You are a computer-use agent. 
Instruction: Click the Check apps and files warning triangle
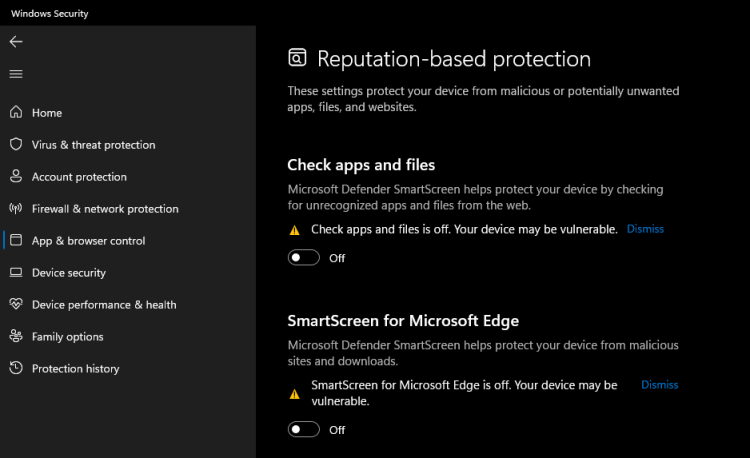294,230
